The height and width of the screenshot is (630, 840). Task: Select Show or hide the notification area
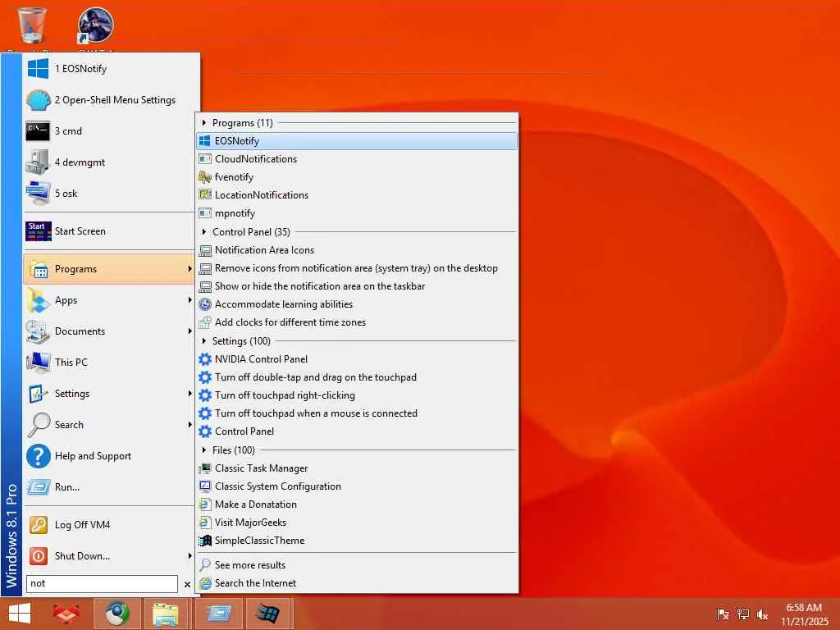(358, 286)
